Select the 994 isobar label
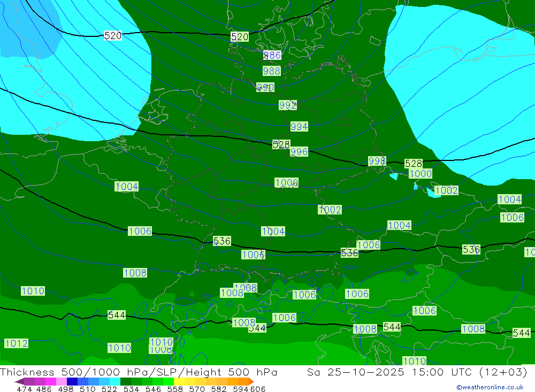Viewport: 535px width, 392px height. (x=299, y=127)
